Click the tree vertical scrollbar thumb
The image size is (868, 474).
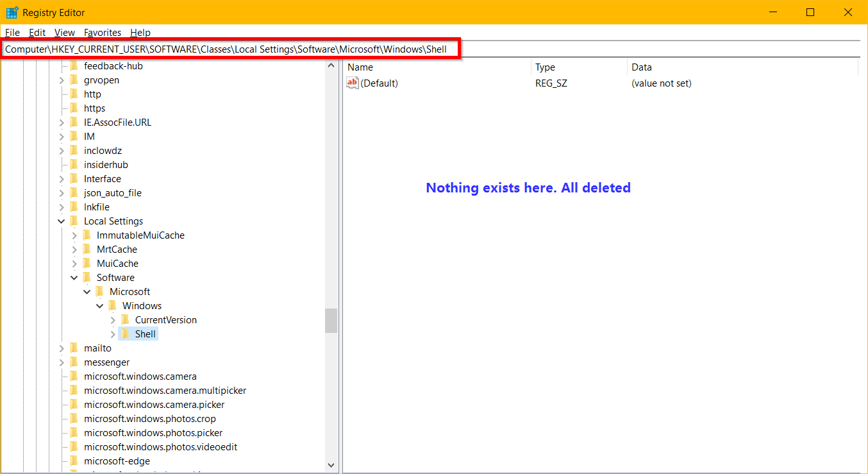pos(331,321)
